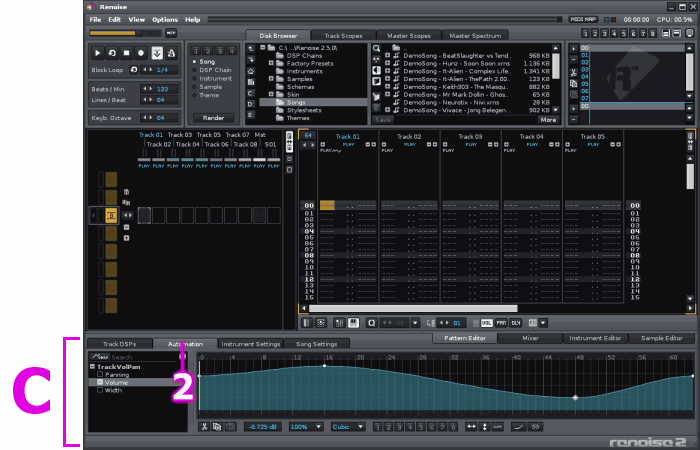The width and height of the screenshot is (700, 450).
Task: Switch to the Track Scopes tab
Action: pyautogui.click(x=343, y=35)
